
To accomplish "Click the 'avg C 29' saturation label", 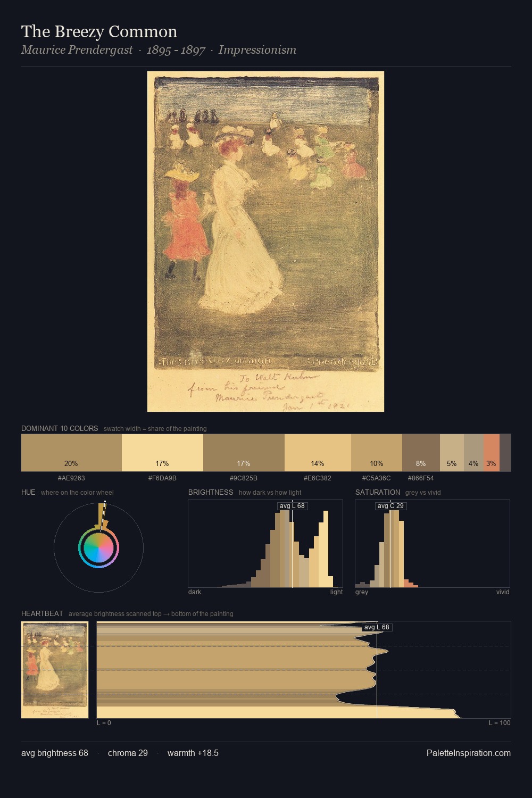I will click(x=390, y=506).
